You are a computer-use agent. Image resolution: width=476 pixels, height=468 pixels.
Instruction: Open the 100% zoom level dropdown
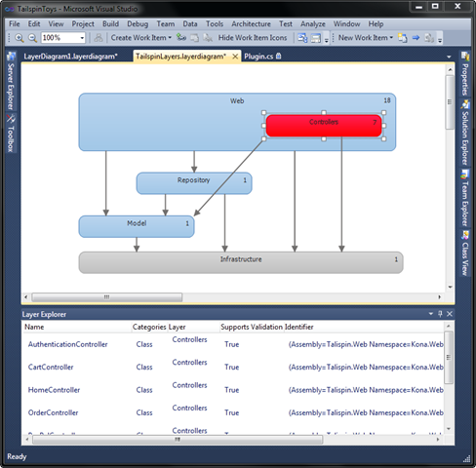point(82,38)
